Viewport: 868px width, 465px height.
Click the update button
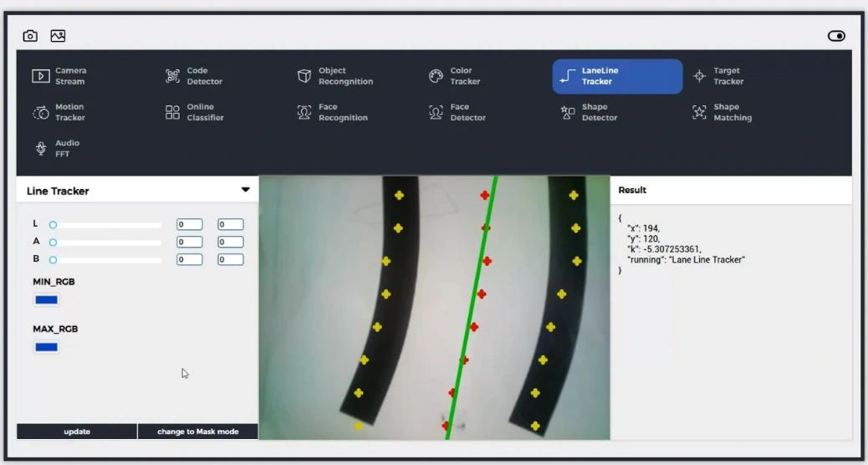[x=77, y=432]
